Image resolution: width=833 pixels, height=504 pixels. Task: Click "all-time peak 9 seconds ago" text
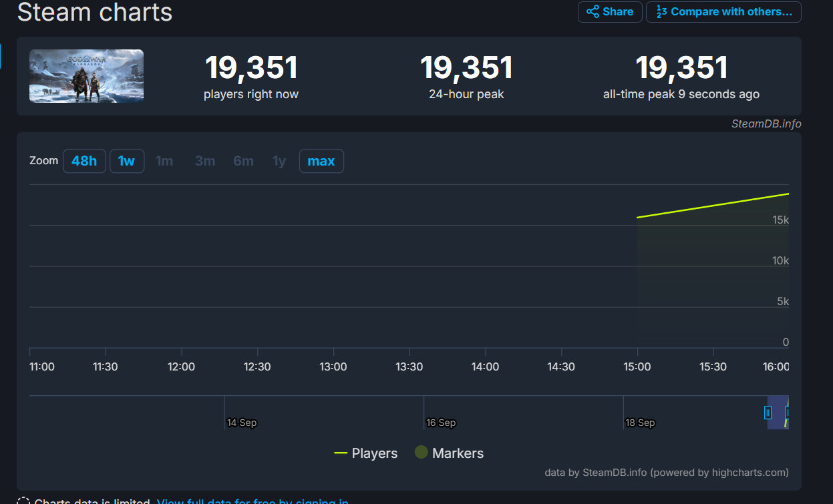point(681,94)
